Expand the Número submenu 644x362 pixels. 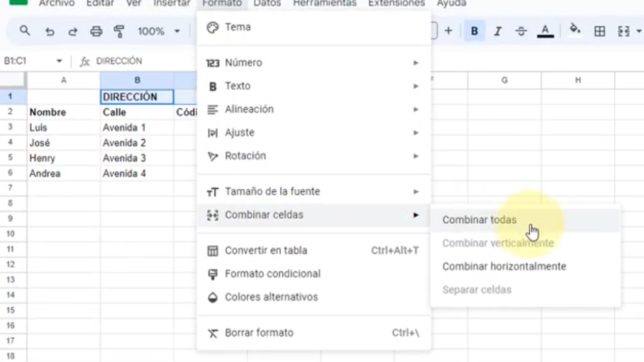313,63
